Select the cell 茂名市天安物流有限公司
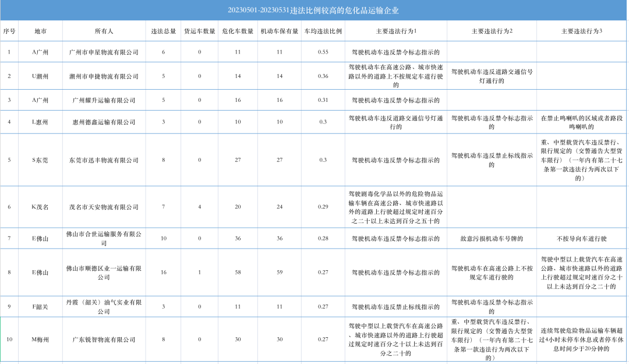 pyautogui.click(x=104, y=207)
